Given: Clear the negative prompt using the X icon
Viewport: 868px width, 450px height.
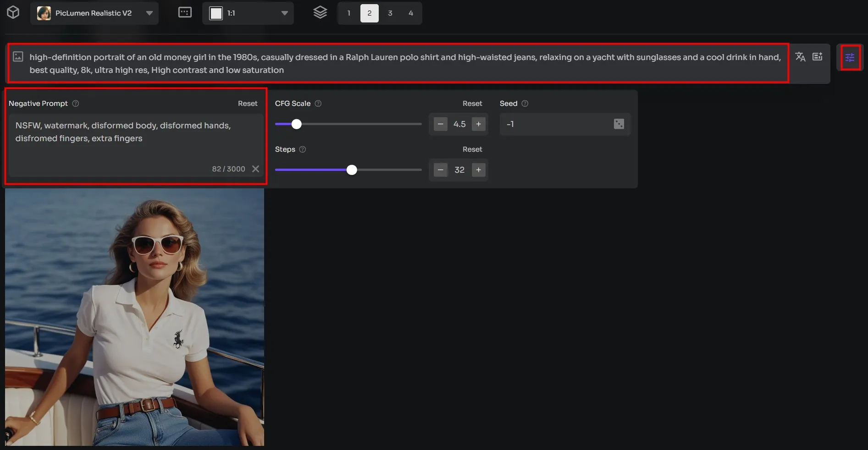Looking at the screenshot, I should [256, 169].
